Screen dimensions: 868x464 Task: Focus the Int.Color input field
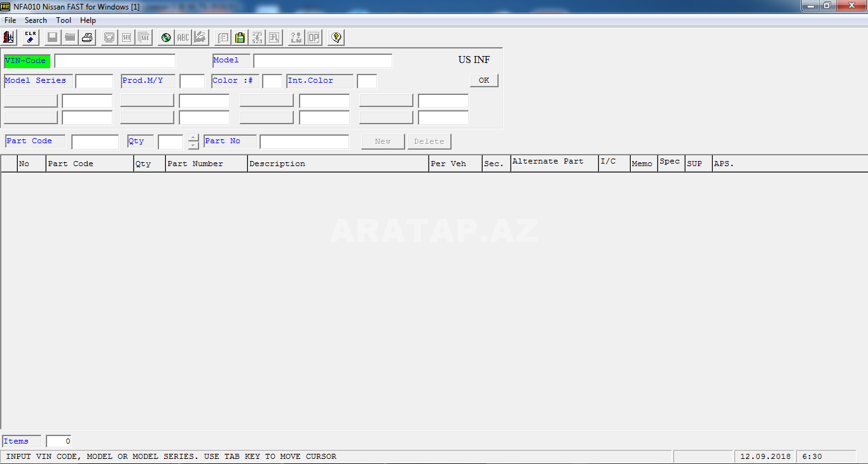tap(367, 81)
